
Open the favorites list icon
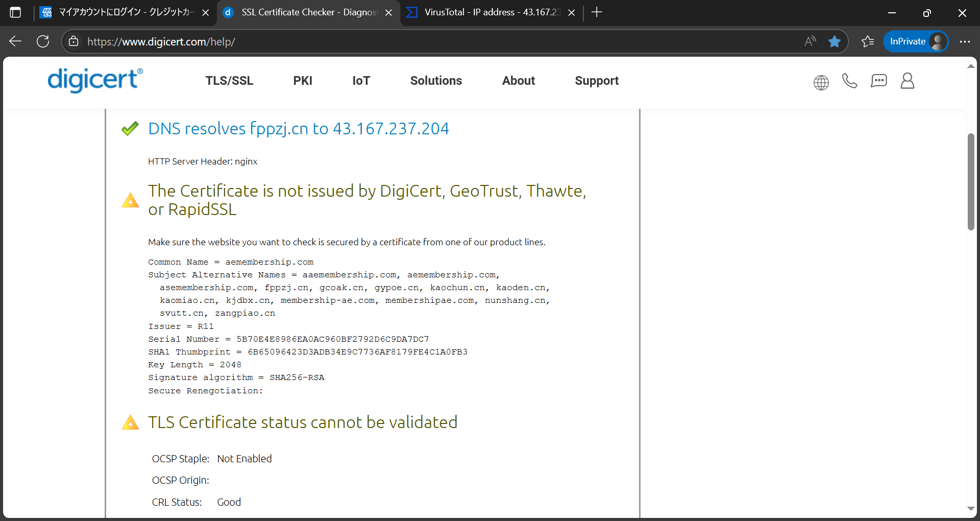pos(867,41)
